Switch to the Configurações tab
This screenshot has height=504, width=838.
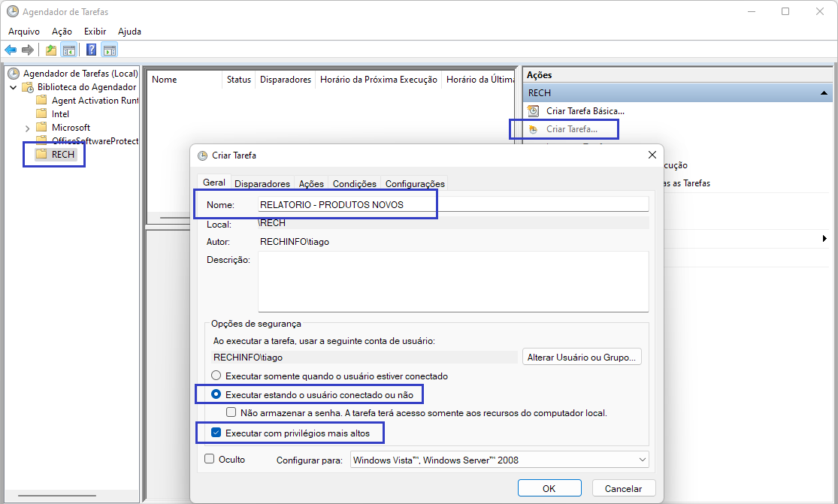[x=415, y=183]
